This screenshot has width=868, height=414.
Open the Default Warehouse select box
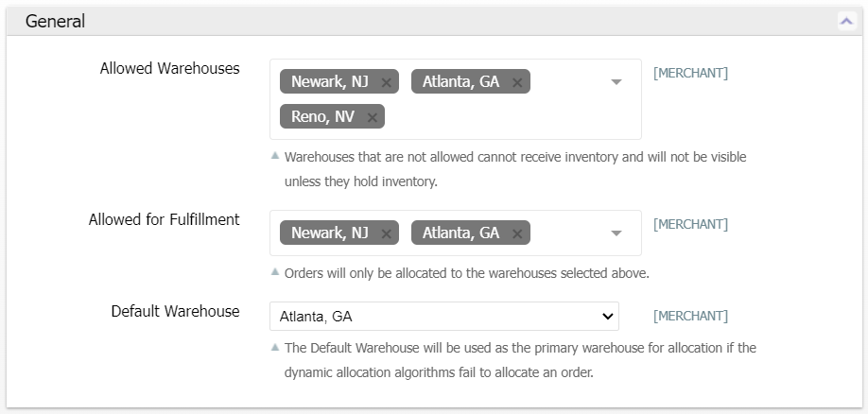(444, 317)
